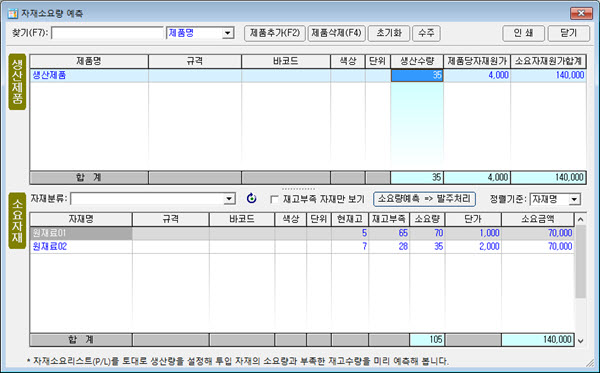Click 재고부족 value 65 for 원재료01
The width and height of the screenshot is (600, 373).
389,233
